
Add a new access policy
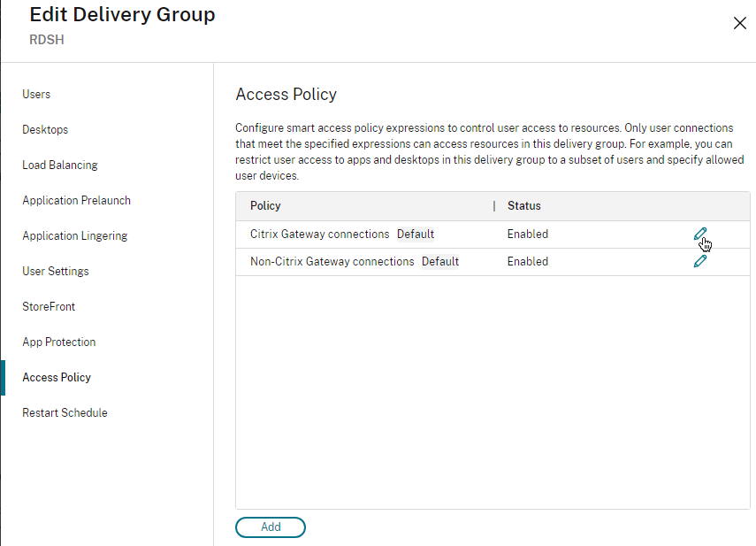tap(271, 527)
